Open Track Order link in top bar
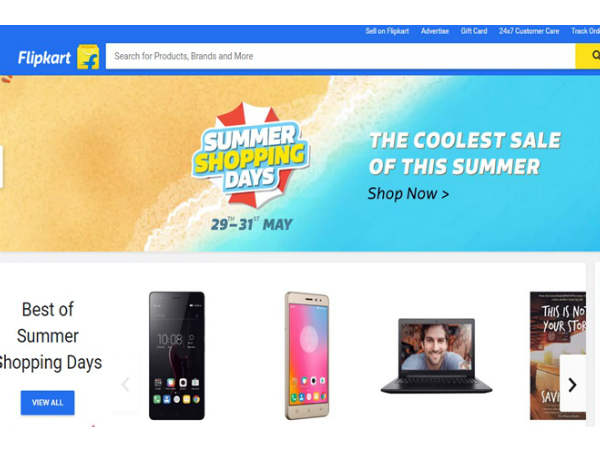This screenshot has width=600, height=450. (x=585, y=31)
